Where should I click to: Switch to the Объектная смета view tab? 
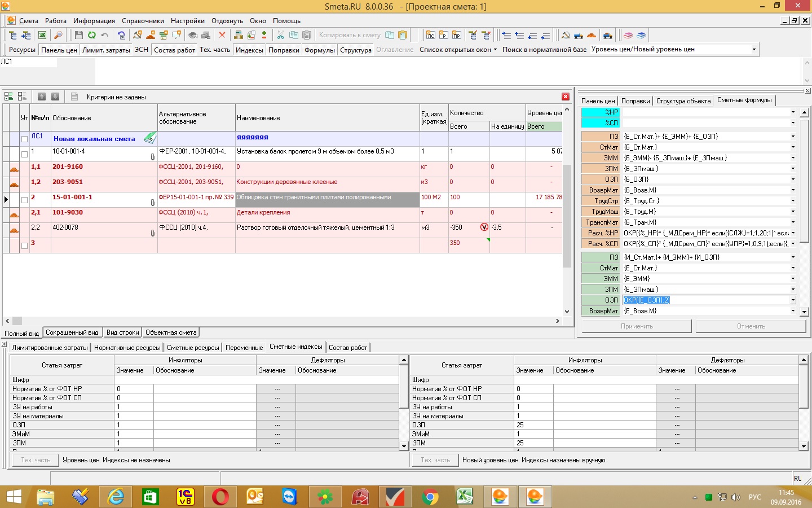171,332
